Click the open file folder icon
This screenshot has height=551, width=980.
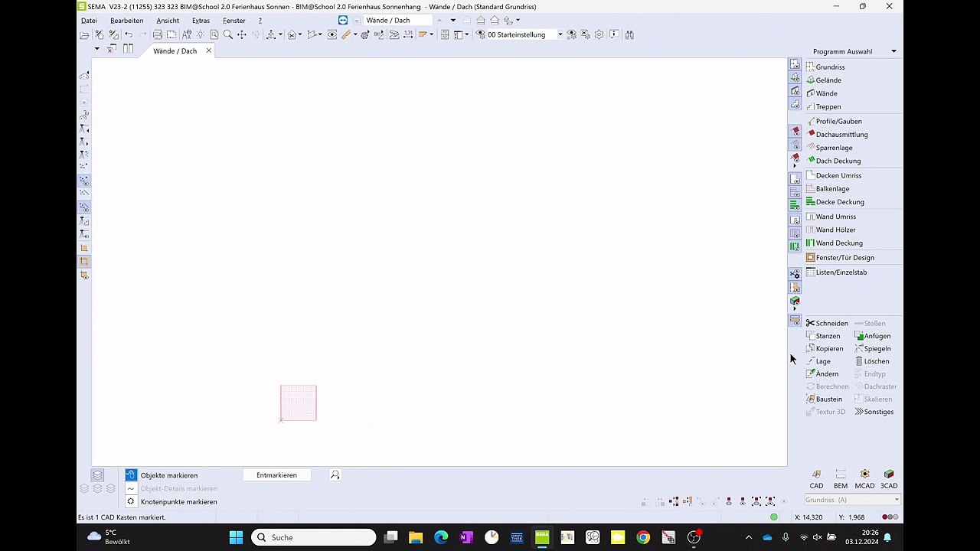point(84,34)
